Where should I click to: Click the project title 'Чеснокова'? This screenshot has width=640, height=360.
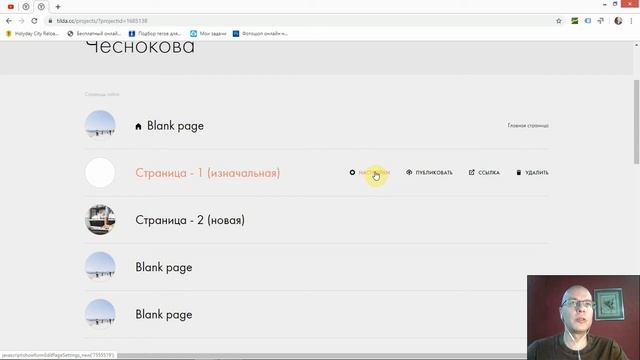click(140, 47)
